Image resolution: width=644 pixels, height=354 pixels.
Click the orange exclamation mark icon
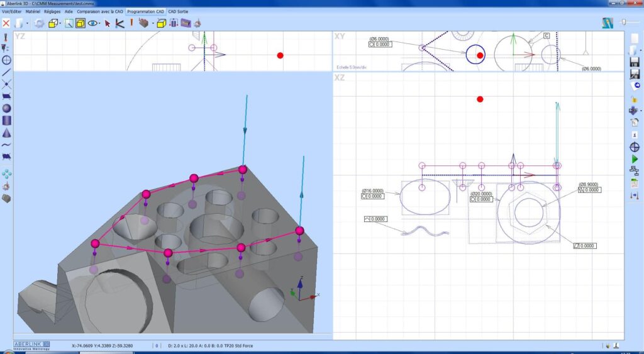tap(131, 23)
